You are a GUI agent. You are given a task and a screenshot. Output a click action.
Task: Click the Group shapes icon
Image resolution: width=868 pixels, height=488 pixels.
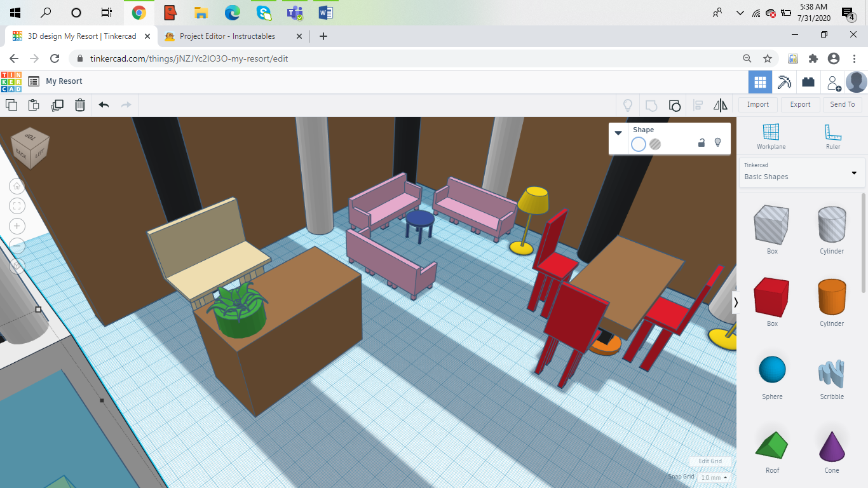[651, 105]
